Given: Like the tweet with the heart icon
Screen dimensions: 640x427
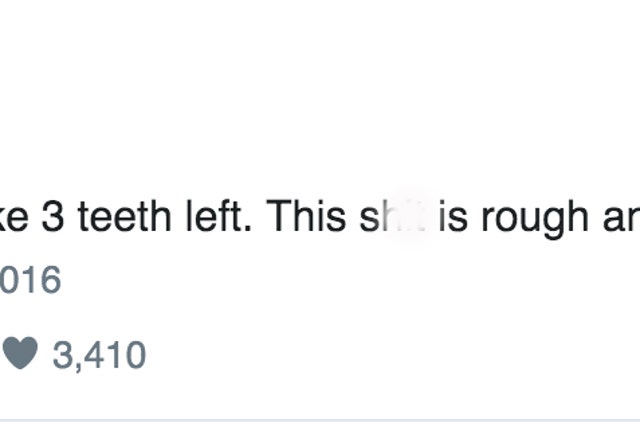Looking at the screenshot, I should [20, 353].
